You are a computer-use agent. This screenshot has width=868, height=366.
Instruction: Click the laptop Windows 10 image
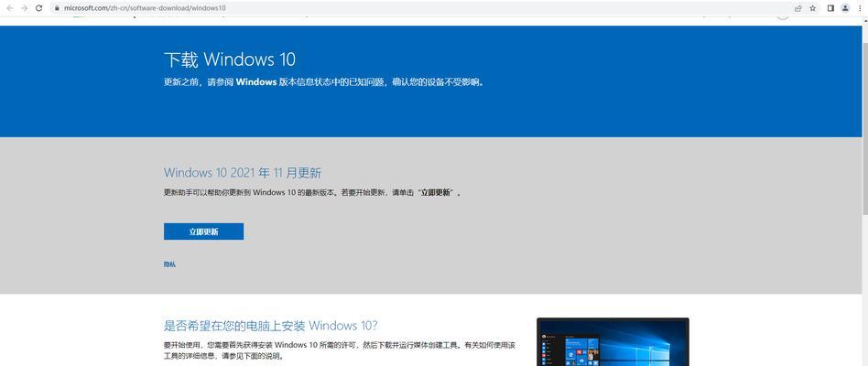613,341
